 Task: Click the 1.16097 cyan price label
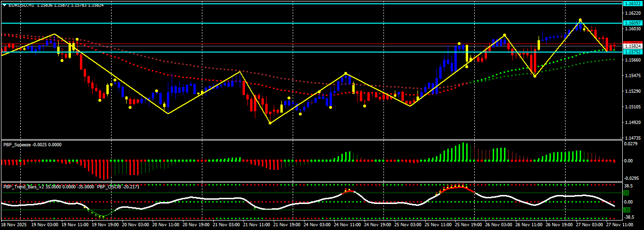point(633,23)
